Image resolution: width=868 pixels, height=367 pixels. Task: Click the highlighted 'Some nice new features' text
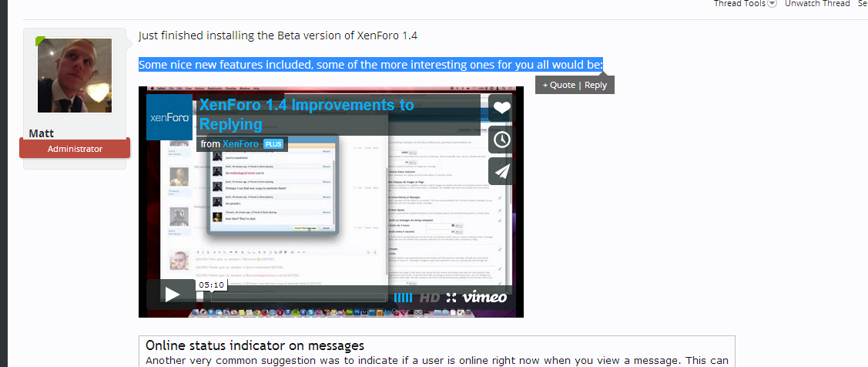[x=371, y=65]
